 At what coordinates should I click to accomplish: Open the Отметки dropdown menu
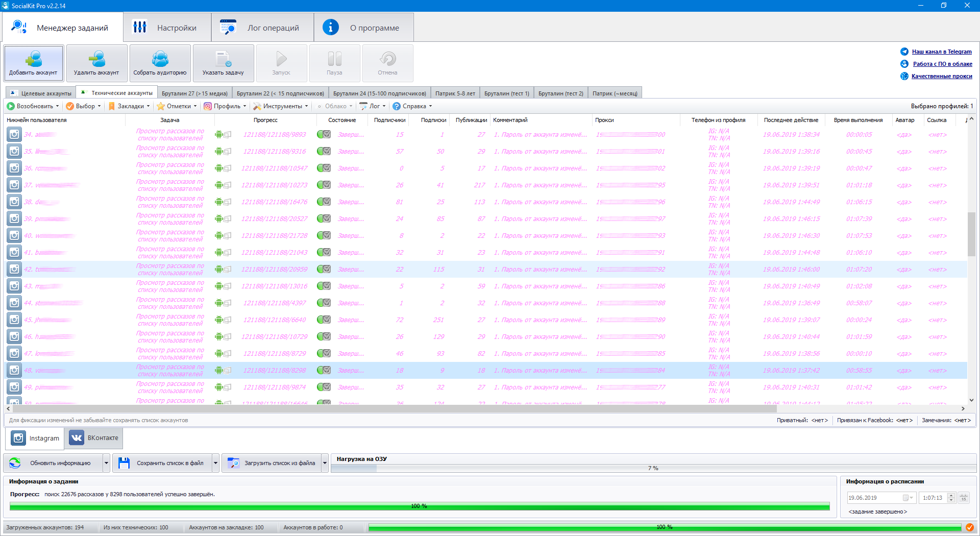177,106
